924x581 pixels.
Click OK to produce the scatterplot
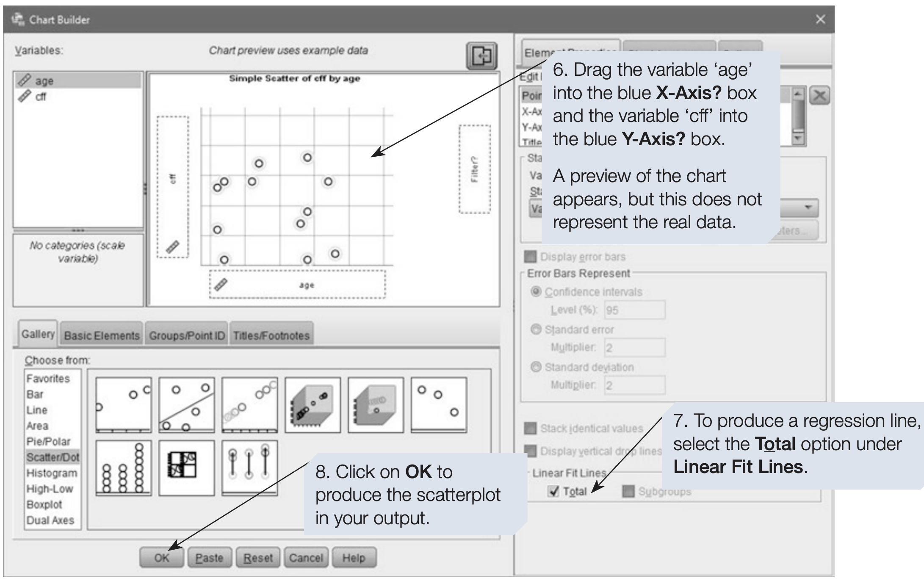(x=161, y=558)
